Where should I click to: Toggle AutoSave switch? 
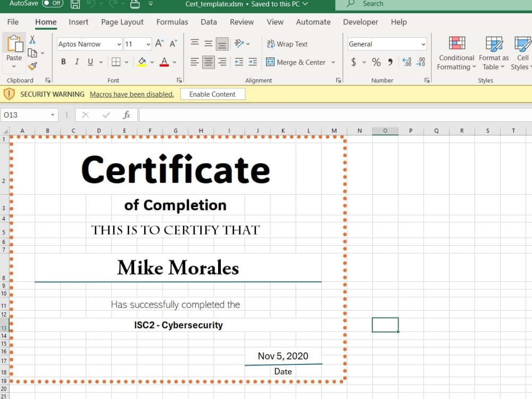tap(53, 3)
